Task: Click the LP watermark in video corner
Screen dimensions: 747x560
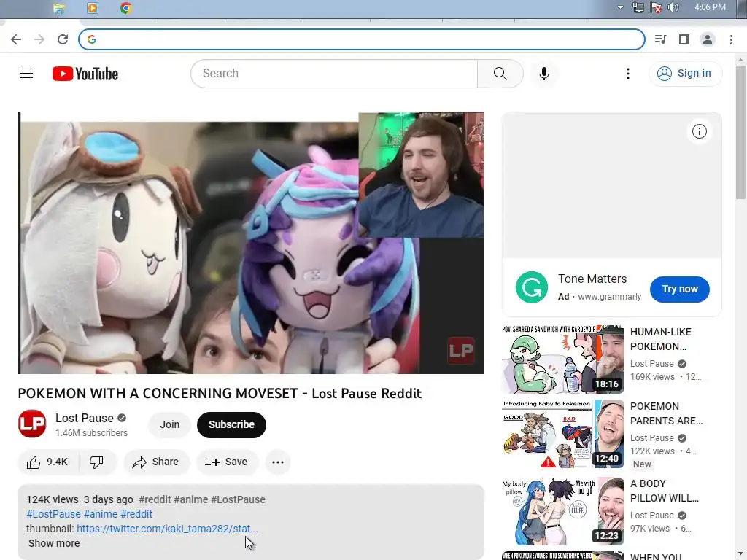Action: (461, 351)
